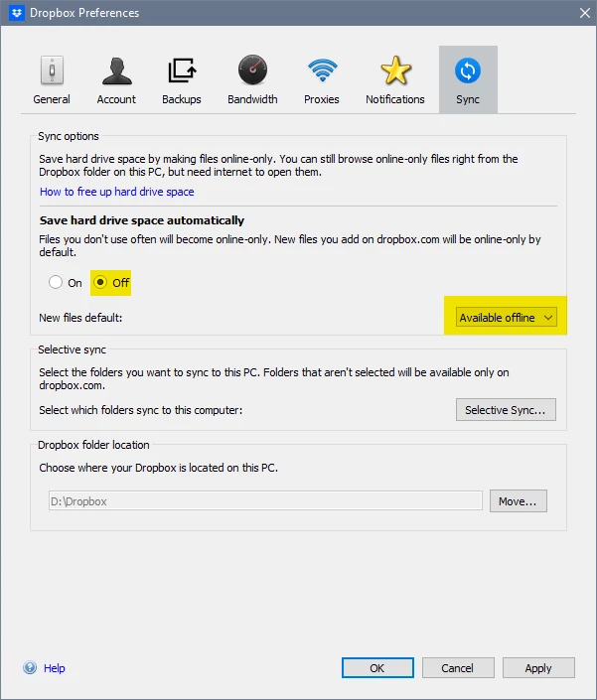
Task: Select the Off radio button
Action: point(100,282)
